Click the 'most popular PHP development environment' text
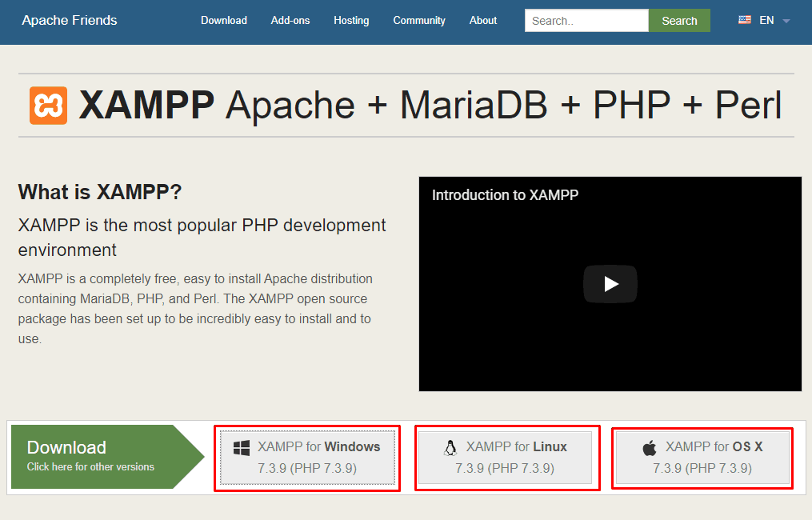The image size is (812, 520). [202, 238]
